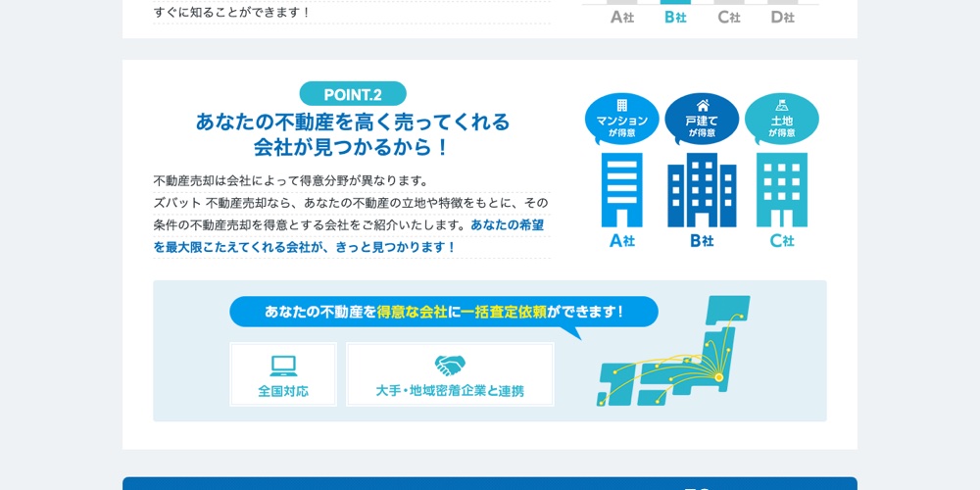Viewport: 980px width, 490px height.
Task: Click the line すぐに知ることができます！
Action: click(232, 12)
